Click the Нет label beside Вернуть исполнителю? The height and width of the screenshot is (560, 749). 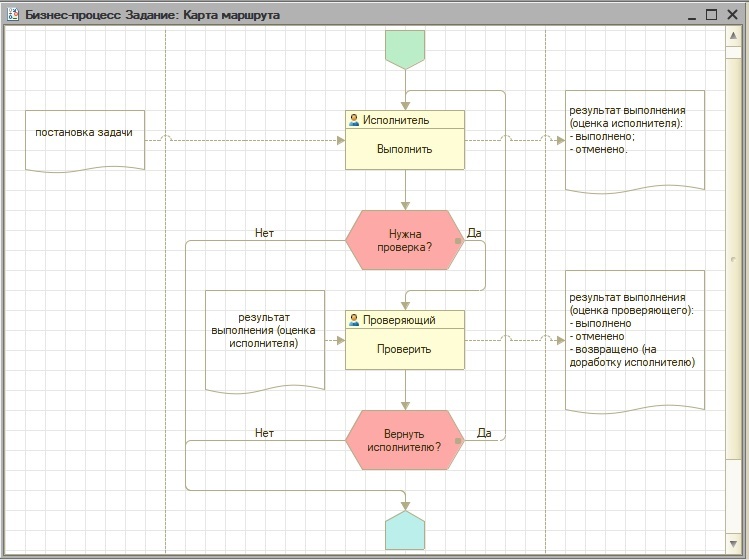[264, 433]
